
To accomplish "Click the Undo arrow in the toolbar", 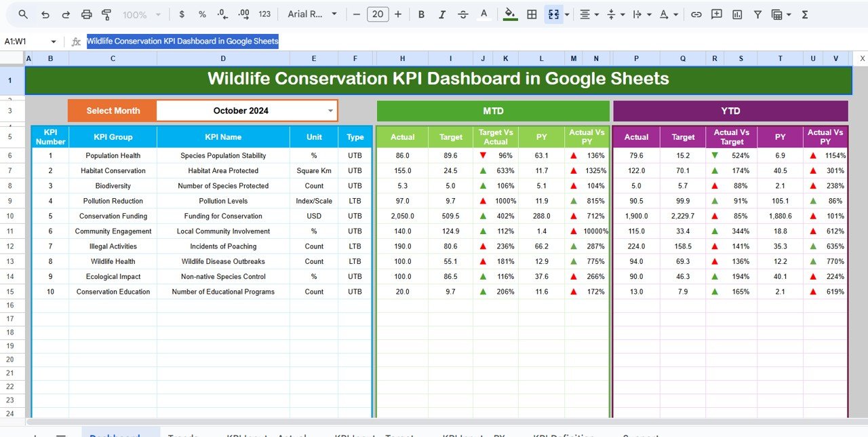I will tap(45, 14).
